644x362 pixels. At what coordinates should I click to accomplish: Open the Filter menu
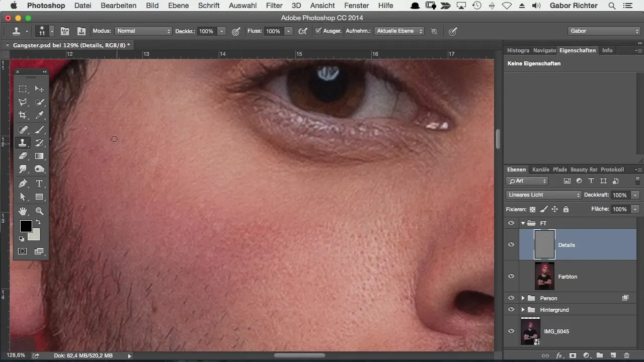click(274, 6)
